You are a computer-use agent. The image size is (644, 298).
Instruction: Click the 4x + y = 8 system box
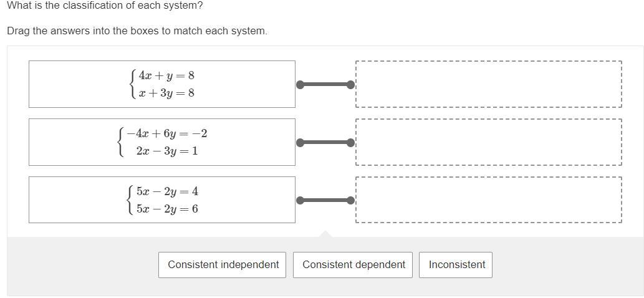pyautogui.click(x=162, y=84)
